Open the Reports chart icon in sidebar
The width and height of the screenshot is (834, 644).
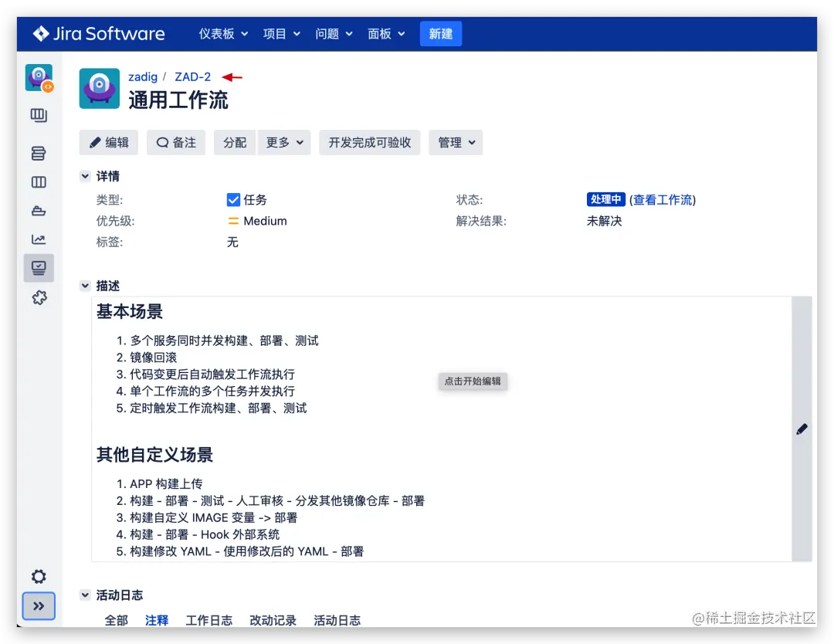(x=39, y=239)
